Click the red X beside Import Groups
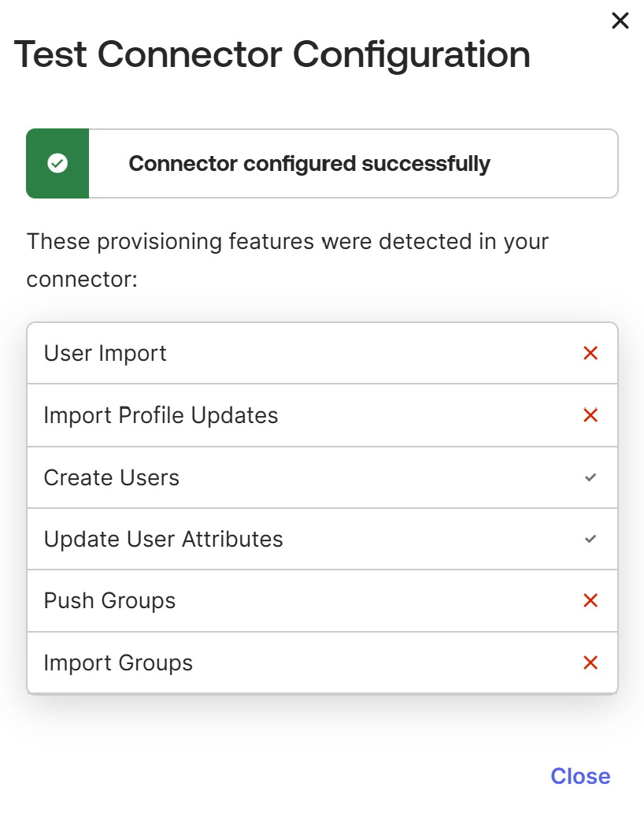This screenshot has width=644, height=813. pos(590,663)
